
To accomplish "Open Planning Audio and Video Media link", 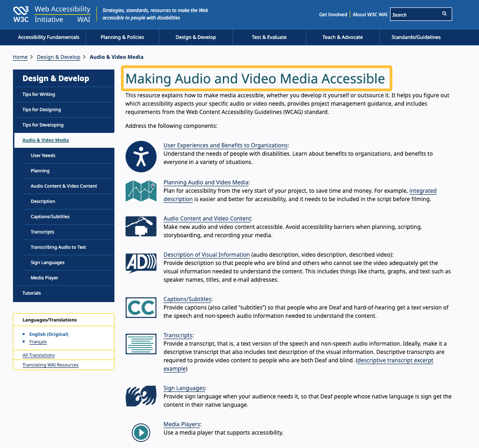I will [206, 183].
